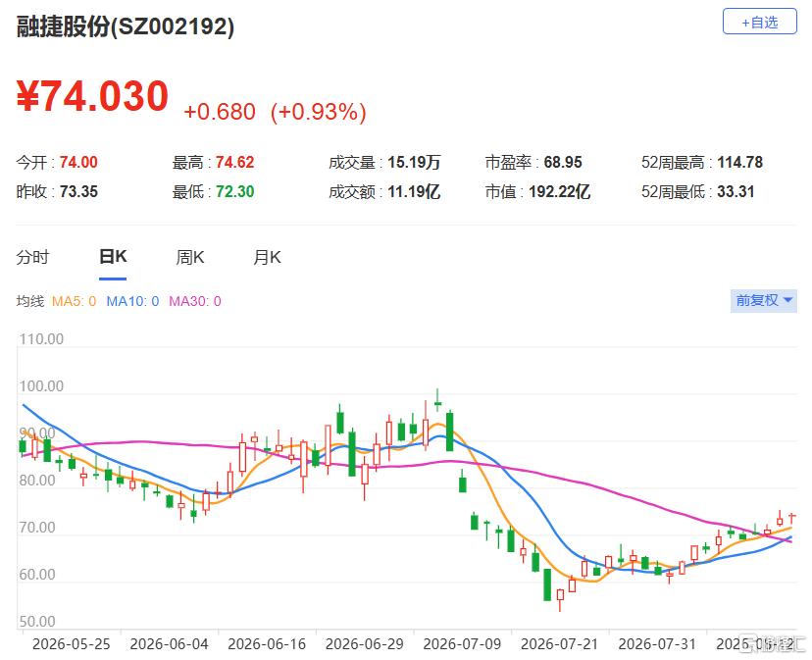The width and height of the screenshot is (812, 660).
Task: Open the 月K chart tab
Action: coord(267,257)
